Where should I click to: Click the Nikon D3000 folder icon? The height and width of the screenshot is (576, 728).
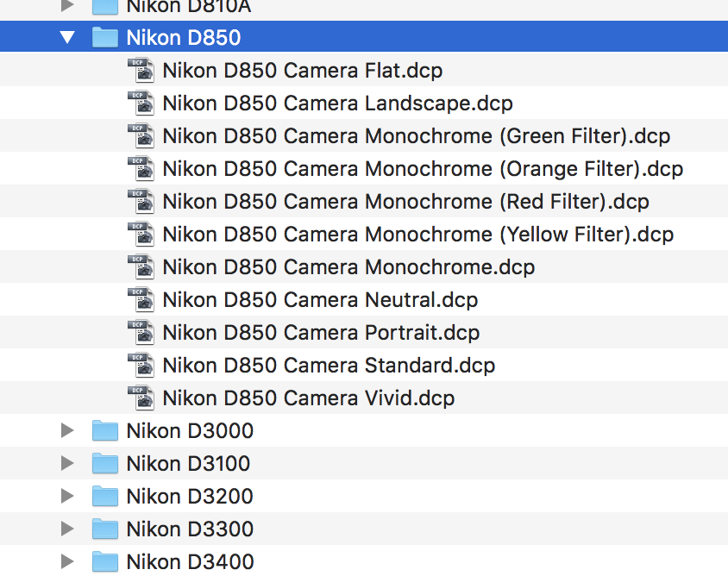click(105, 430)
